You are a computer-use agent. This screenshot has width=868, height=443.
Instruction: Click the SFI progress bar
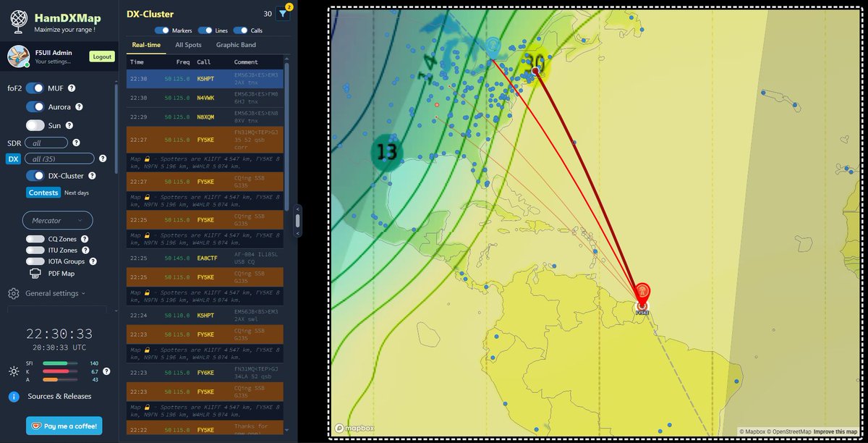(60, 363)
